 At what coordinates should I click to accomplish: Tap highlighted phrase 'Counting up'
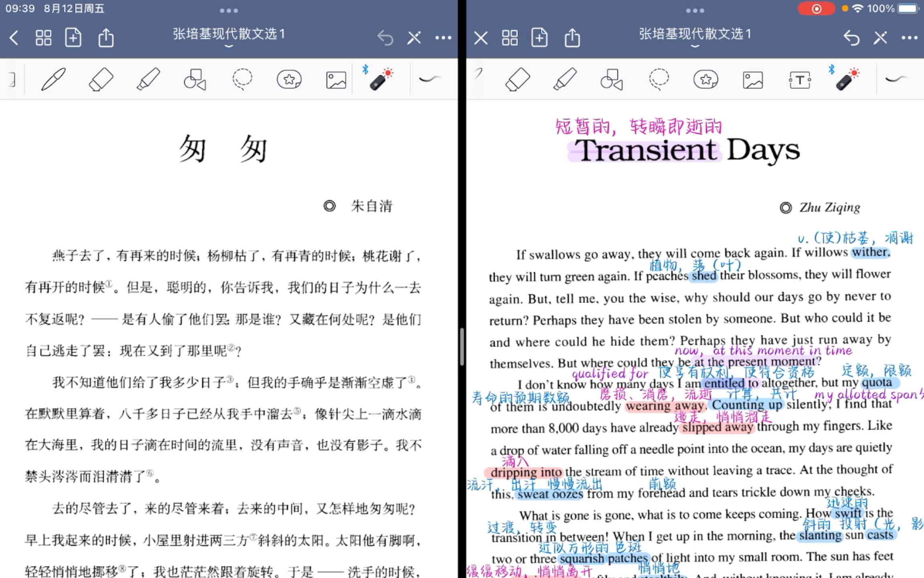[x=746, y=405]
